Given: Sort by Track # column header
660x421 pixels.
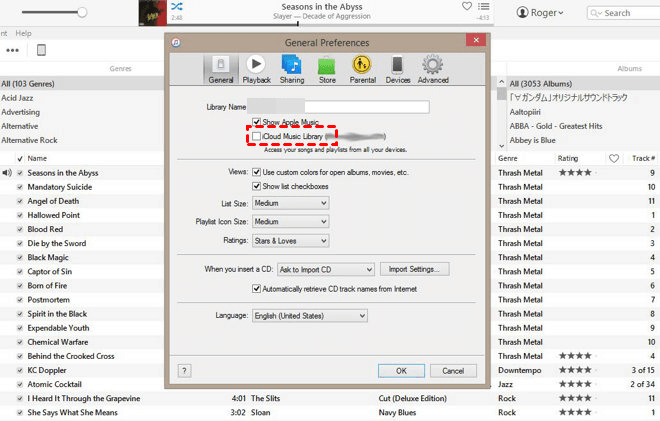Looking at the screenshot, I should 643,158.
